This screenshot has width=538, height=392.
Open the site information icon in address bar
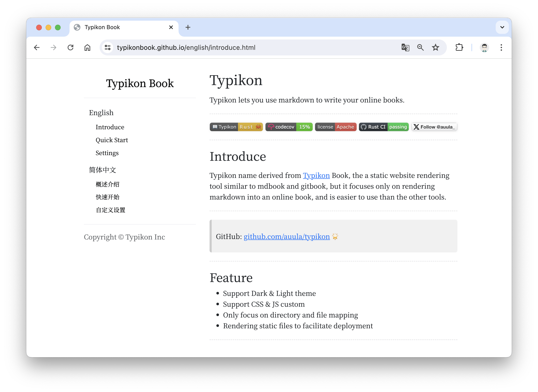[x=108, y=47]
